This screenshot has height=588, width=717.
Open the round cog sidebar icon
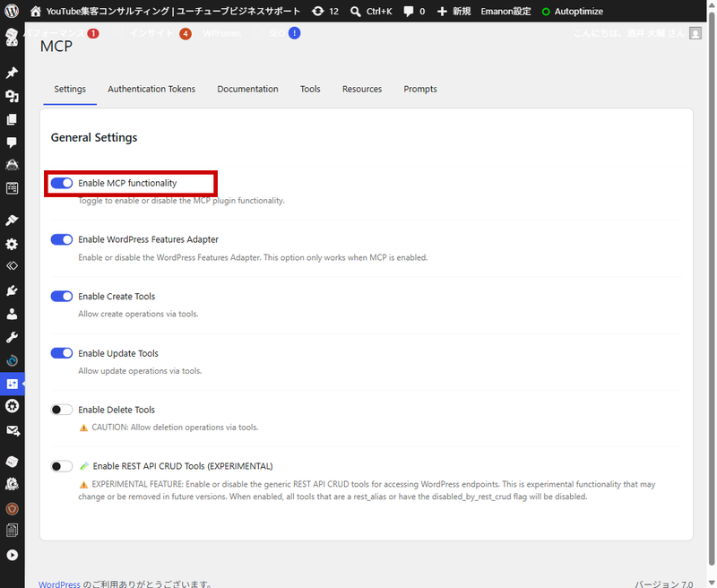click(x=12, y=406)
